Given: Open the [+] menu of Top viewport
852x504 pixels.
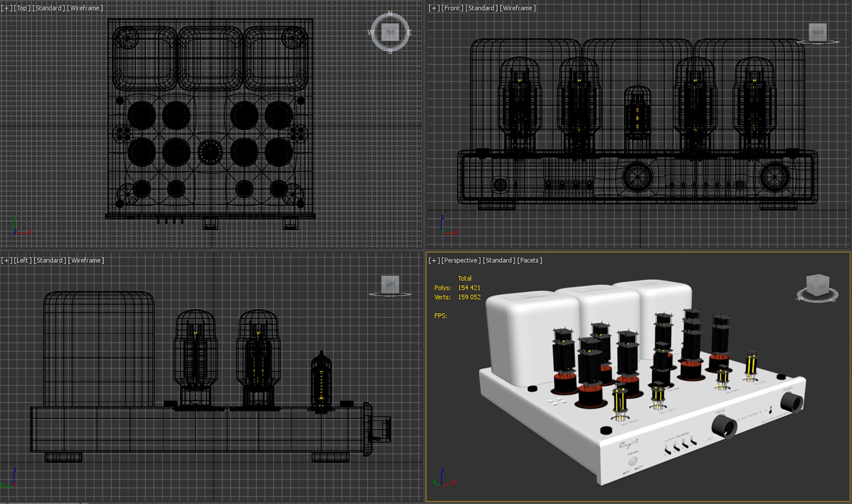Looking at the screenshot, I should click(7, 8).
